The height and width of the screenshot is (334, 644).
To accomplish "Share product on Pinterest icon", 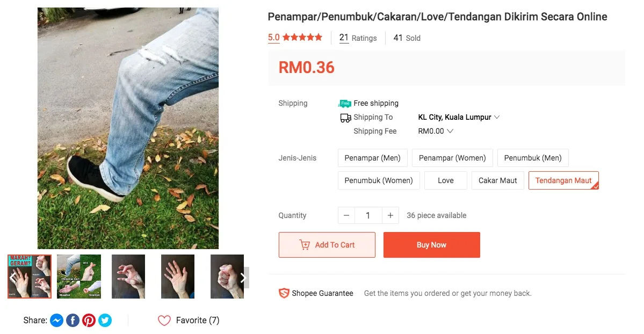I will 89,321.
